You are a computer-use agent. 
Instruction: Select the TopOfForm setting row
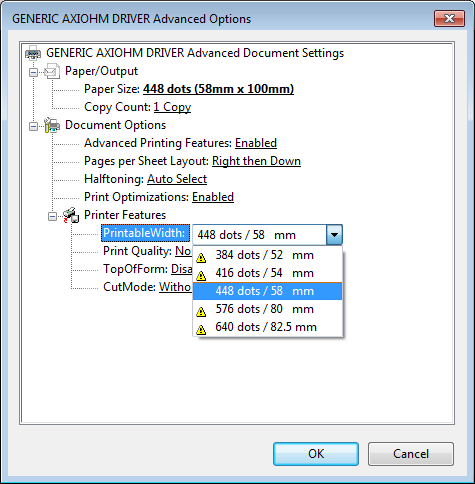click(x=147, y=269)
